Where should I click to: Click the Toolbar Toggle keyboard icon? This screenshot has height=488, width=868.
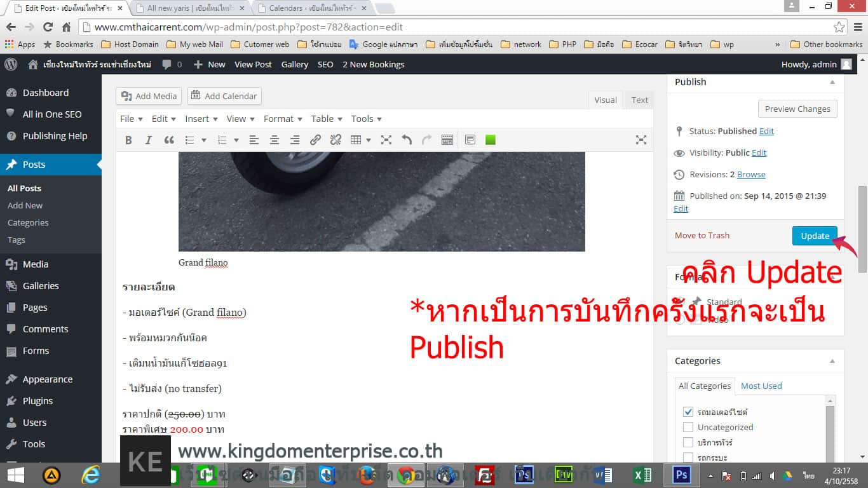pos(447,140)
